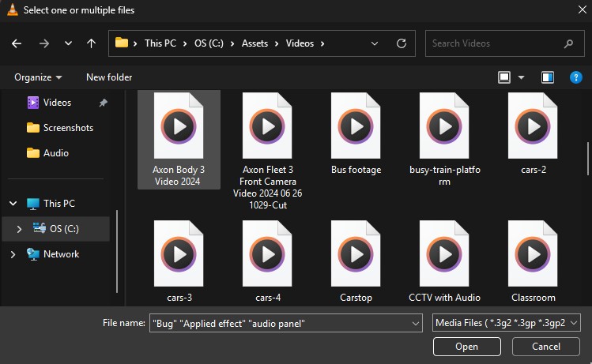Open the Organize menu

pos(38,77)
